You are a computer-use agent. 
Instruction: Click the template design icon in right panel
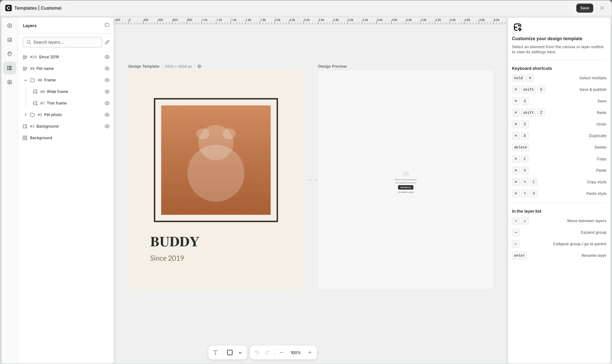point(518,27)
